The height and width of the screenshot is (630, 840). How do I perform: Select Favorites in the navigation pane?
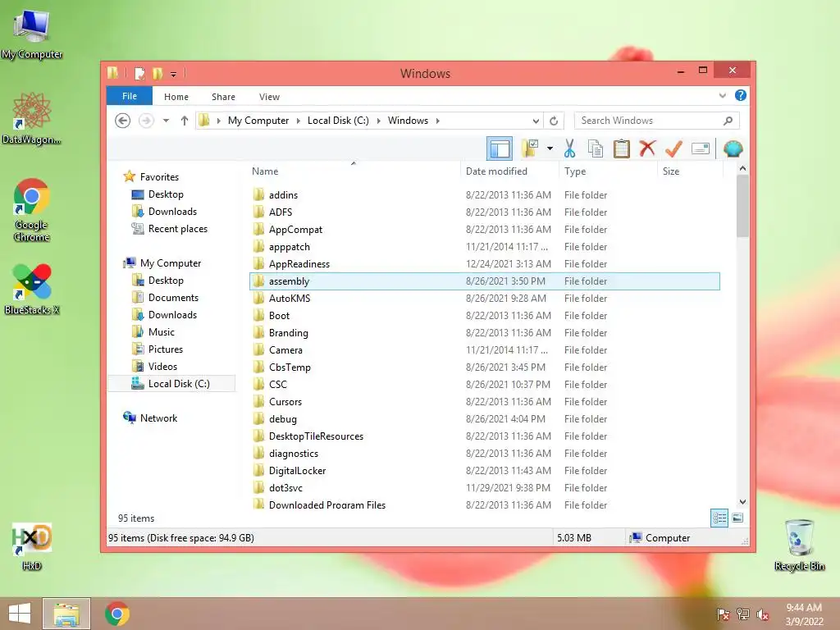pos(159,177)
